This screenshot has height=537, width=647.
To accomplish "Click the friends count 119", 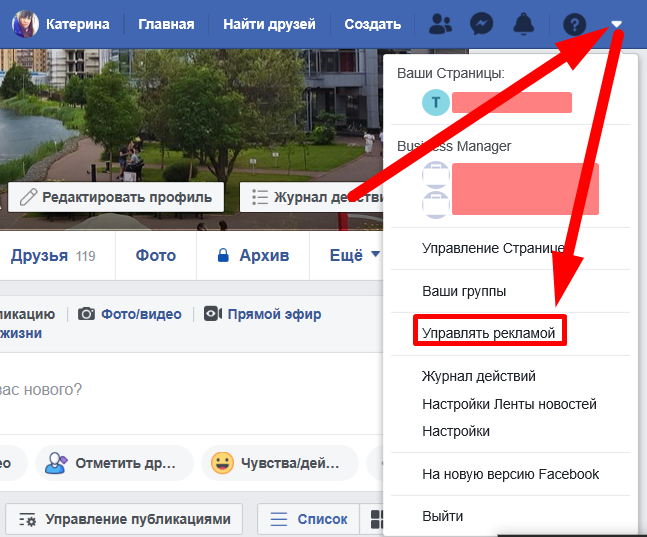I will (x=85, y=256).
